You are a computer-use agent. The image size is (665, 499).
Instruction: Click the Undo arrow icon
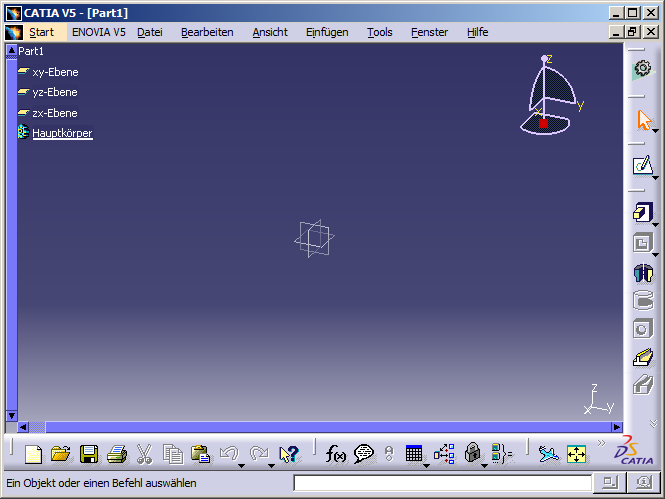(229, 454)
